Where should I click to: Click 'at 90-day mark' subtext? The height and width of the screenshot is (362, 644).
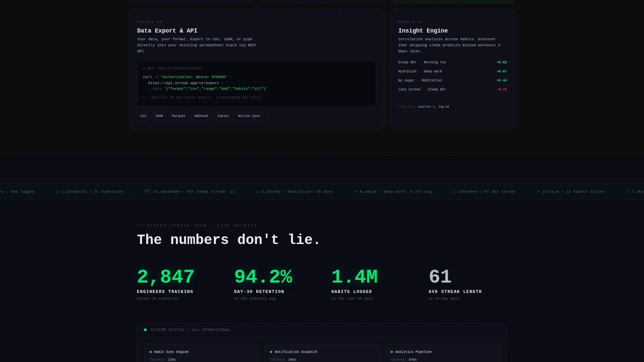444,299
